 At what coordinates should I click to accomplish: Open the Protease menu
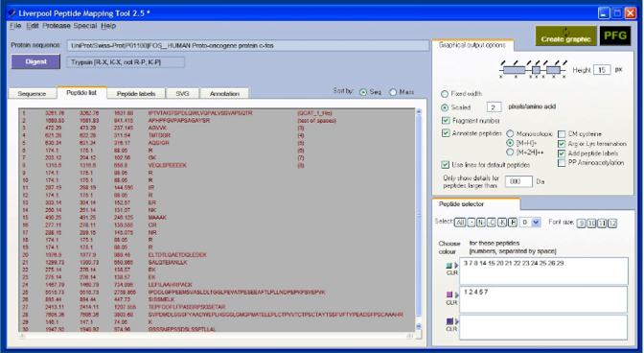point(57,26)
